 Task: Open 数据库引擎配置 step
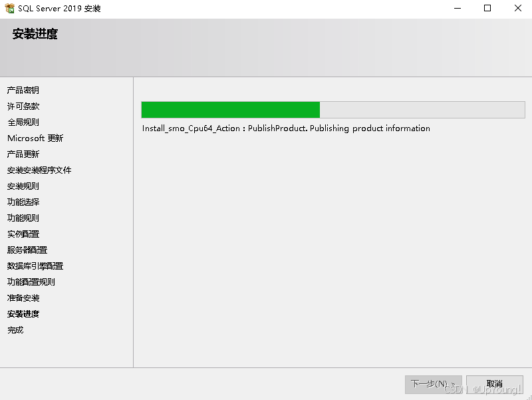(35, 266)
